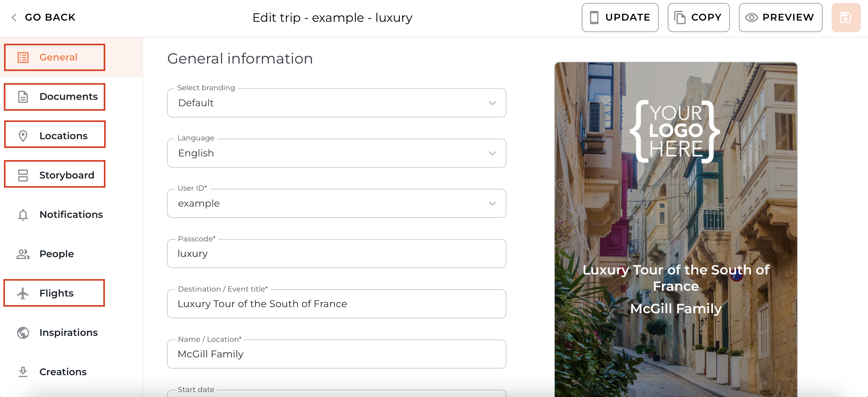
Task: Click the Inspirations globe icon
Action: [x=23, y=333]
